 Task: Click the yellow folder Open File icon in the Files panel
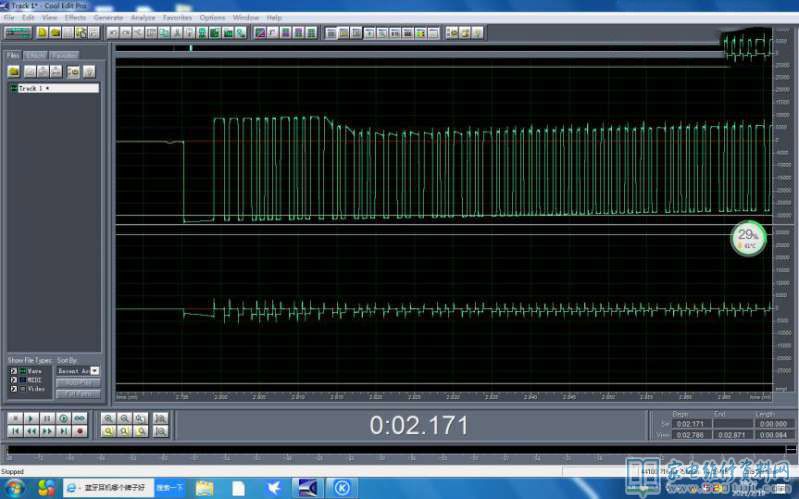coord(14,71)
